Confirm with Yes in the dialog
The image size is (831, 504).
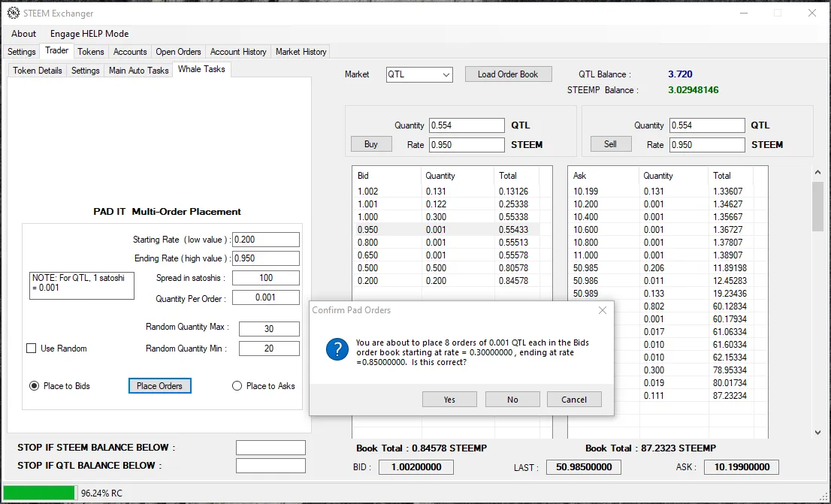(449, 400)
